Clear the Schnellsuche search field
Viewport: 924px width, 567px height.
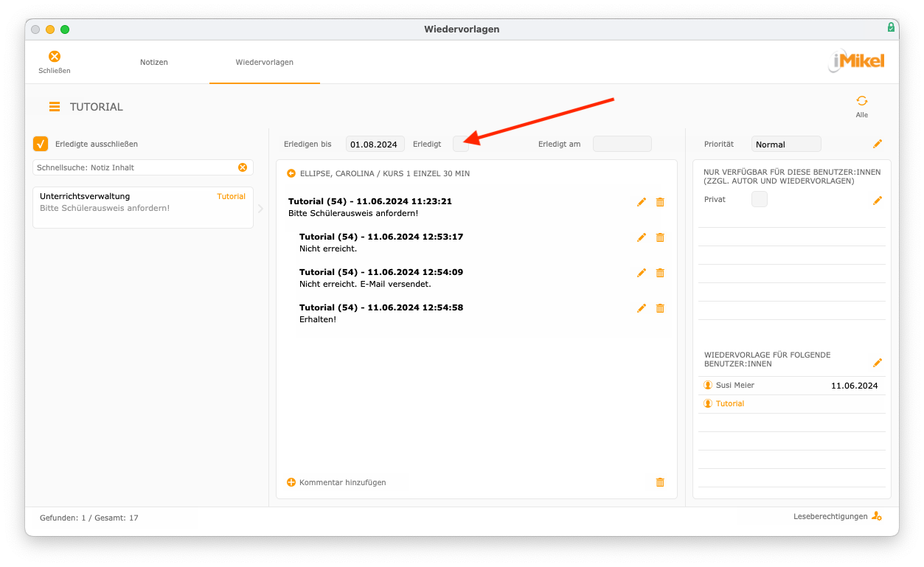(243, 167)
